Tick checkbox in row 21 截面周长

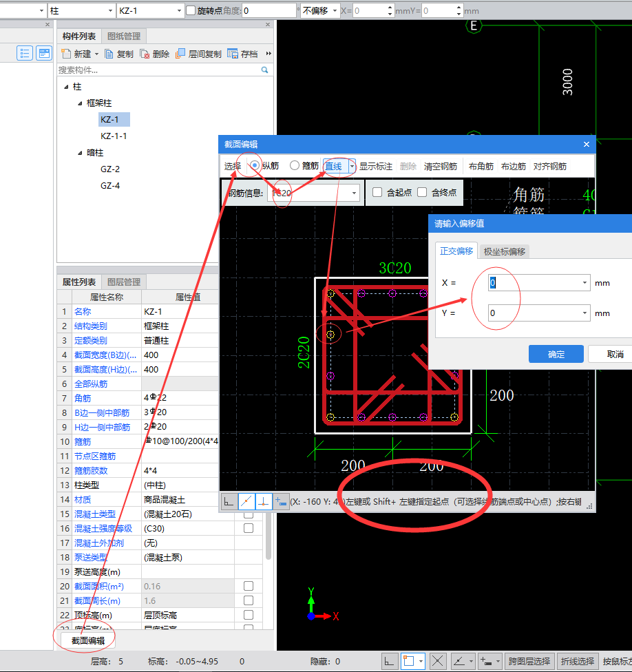(249, 600)
